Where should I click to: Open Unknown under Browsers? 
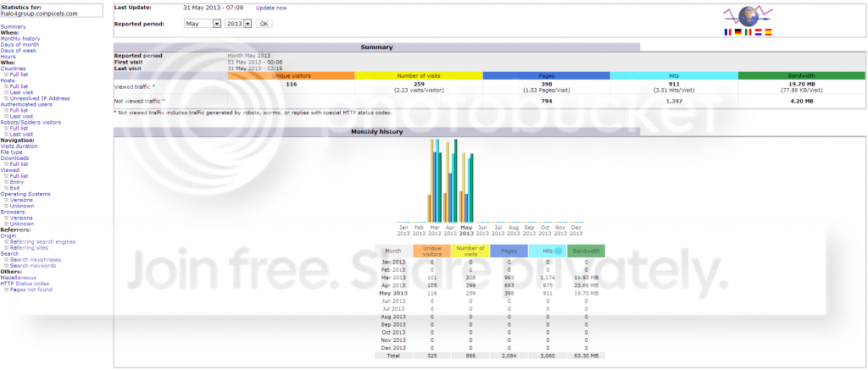tap(21, 224)
